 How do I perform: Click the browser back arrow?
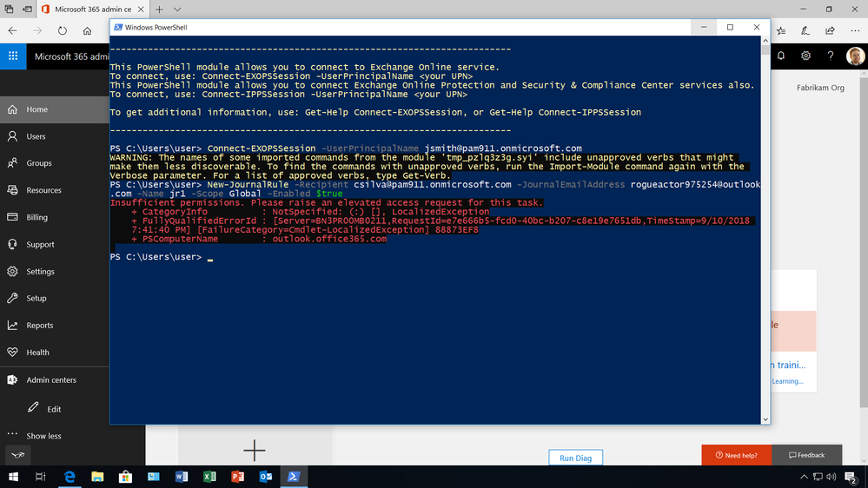(x=13, y=31)
